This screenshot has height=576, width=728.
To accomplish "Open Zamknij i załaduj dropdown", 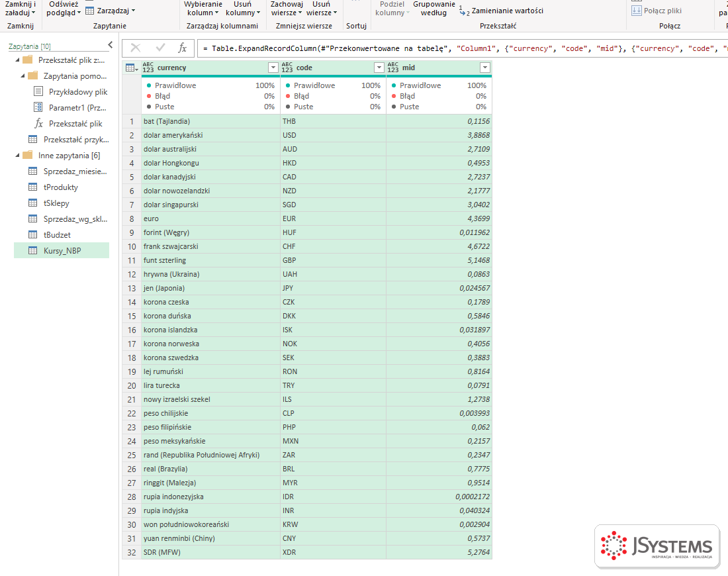I will pos(21,9).
